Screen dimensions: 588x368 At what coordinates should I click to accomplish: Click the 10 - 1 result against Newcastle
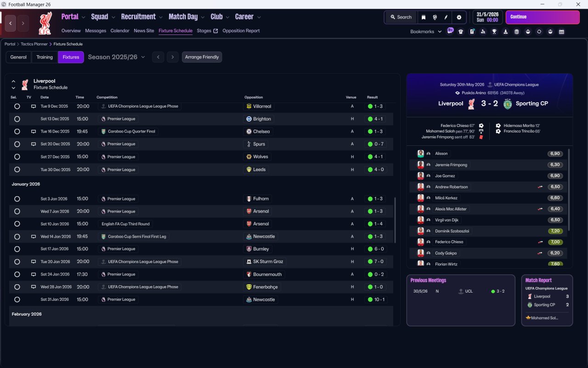click(x=376, y=299)
